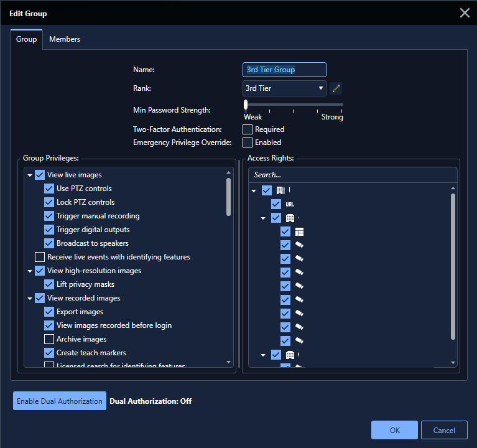The image size is (477, 448).
Task: Uncheck the URL row checkbox in Access Rights
Action: click(276, 204)
